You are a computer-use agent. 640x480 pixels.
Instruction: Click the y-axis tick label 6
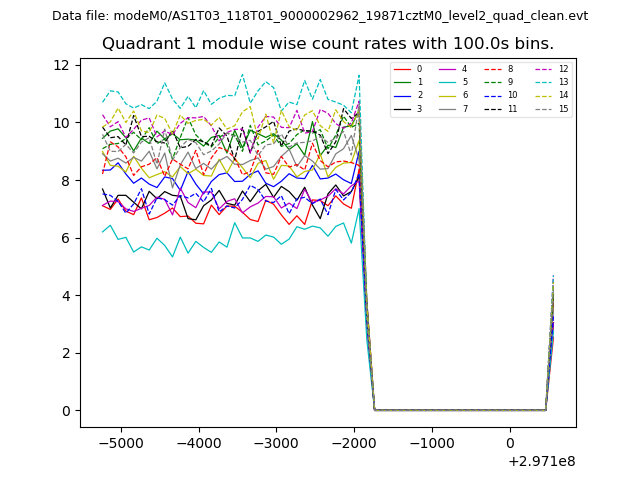[65, 238]
